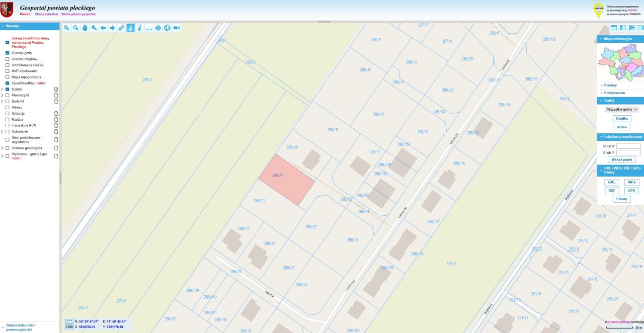The width and height of the screenshot is (644, 333).
Task: Click the video camera icon in toolbar
Action: coord(177,28)
